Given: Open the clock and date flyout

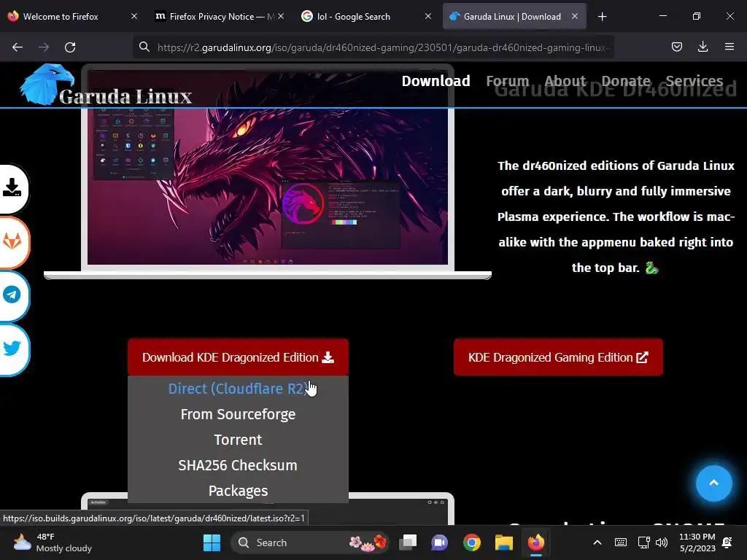Looking at the screenshot, I should 697,542.
